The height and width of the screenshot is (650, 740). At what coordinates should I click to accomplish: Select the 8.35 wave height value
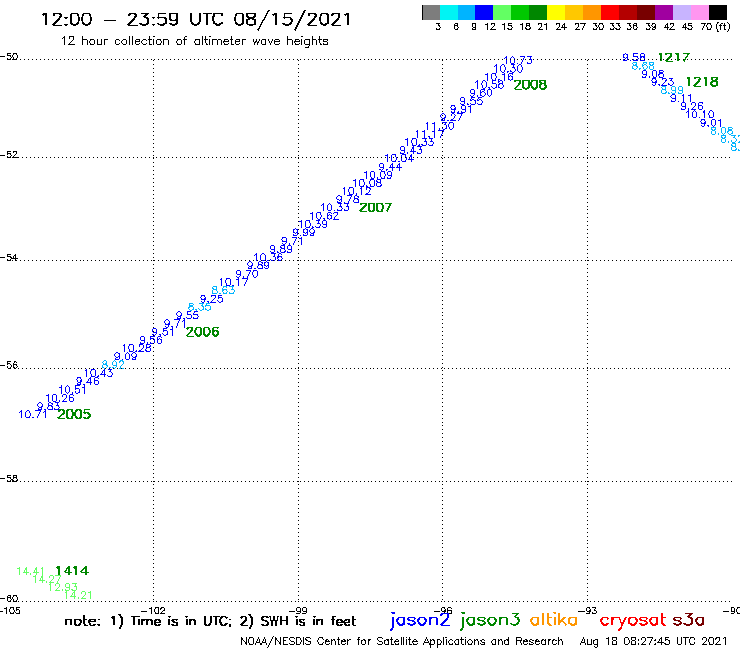[x=200, y=307]
